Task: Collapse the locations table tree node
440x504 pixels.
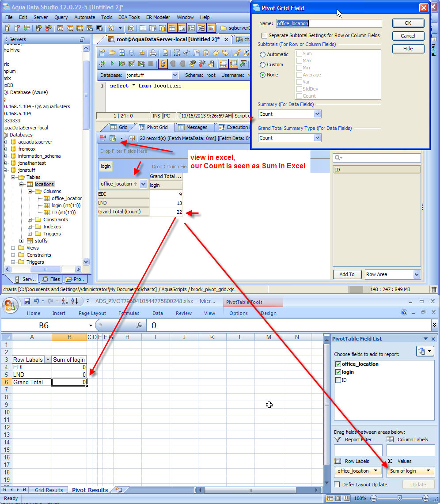Action: 21,184
